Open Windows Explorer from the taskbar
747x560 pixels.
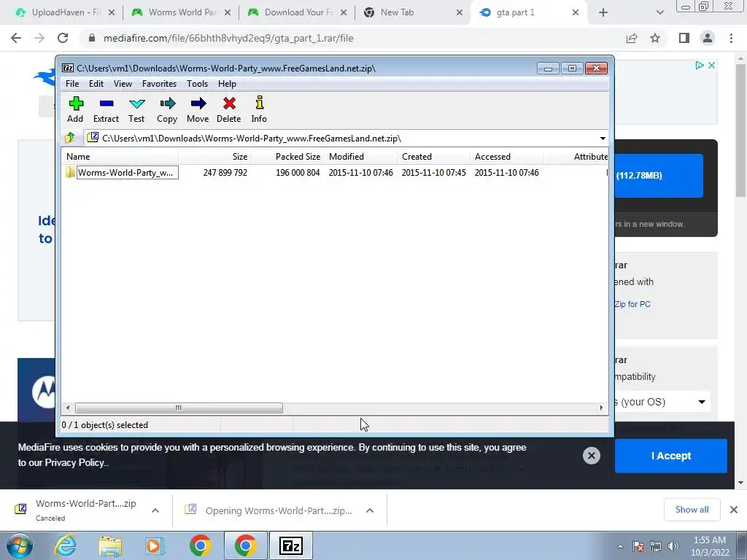(x=110, y=545)
